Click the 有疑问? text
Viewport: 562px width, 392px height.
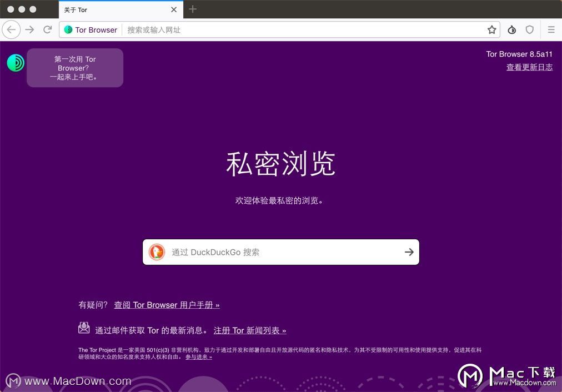click(x=93, y=305)
